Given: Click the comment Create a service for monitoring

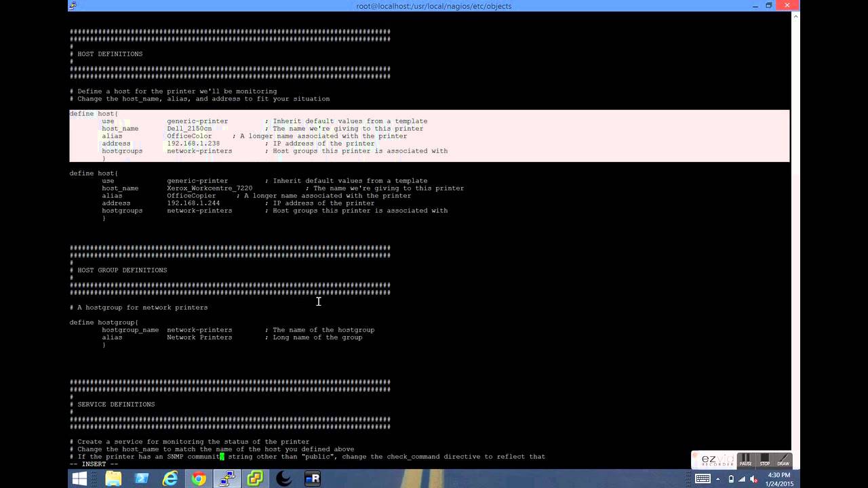Looking at the screenshot, I should (x=189, y=442).
